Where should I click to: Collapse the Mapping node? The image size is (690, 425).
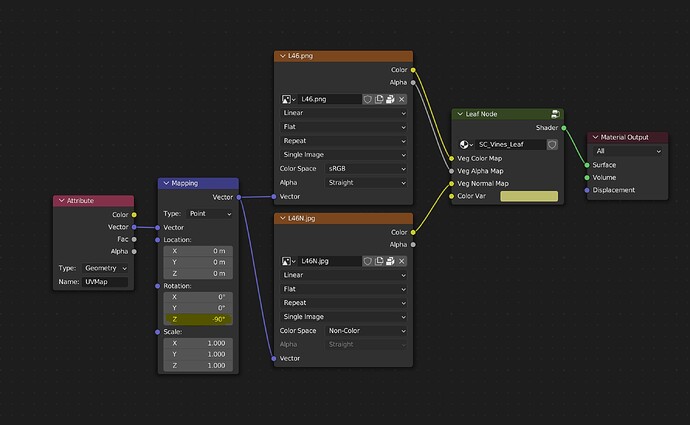coord(166,183)
